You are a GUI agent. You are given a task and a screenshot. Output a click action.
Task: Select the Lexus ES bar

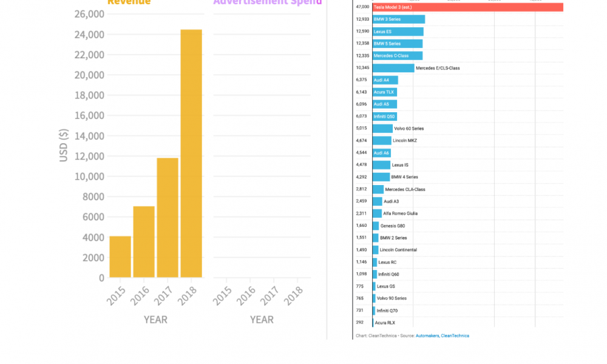click(x=398, y=32)
